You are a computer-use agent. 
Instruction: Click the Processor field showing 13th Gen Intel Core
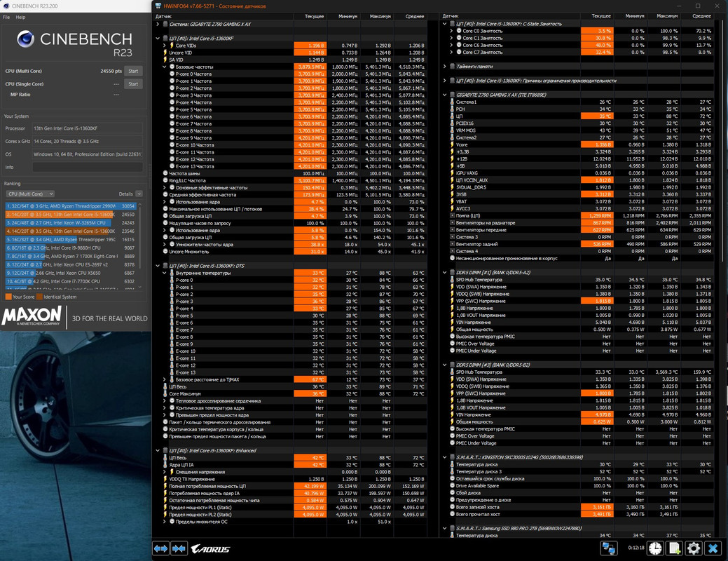(88, 128)
